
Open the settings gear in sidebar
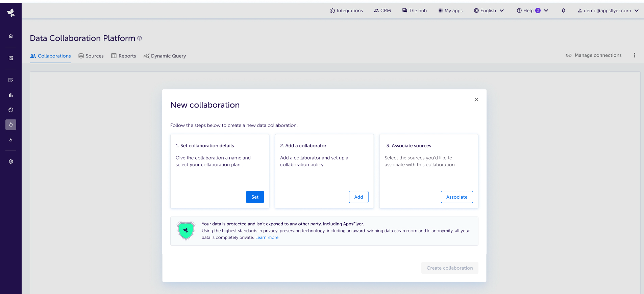tap(11, 162)
